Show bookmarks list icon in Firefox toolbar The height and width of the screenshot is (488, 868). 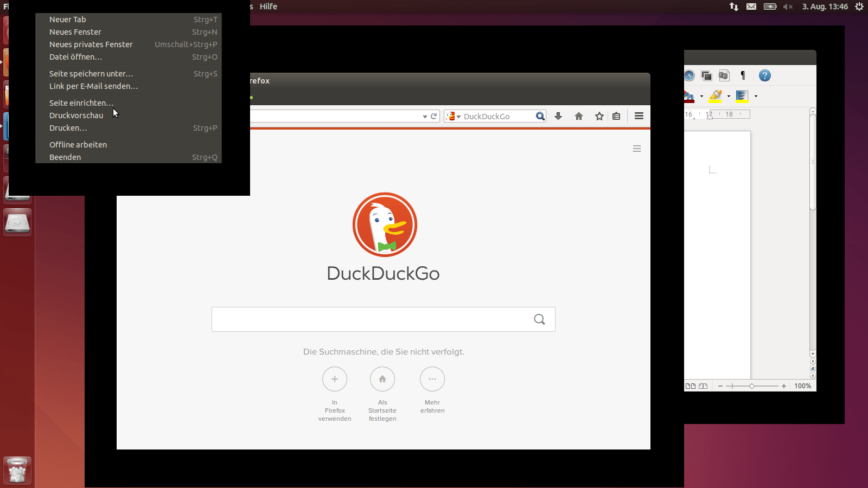(616, 116)
